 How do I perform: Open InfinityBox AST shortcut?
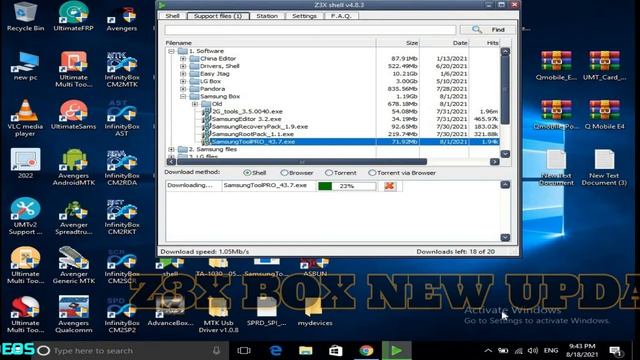122,118
